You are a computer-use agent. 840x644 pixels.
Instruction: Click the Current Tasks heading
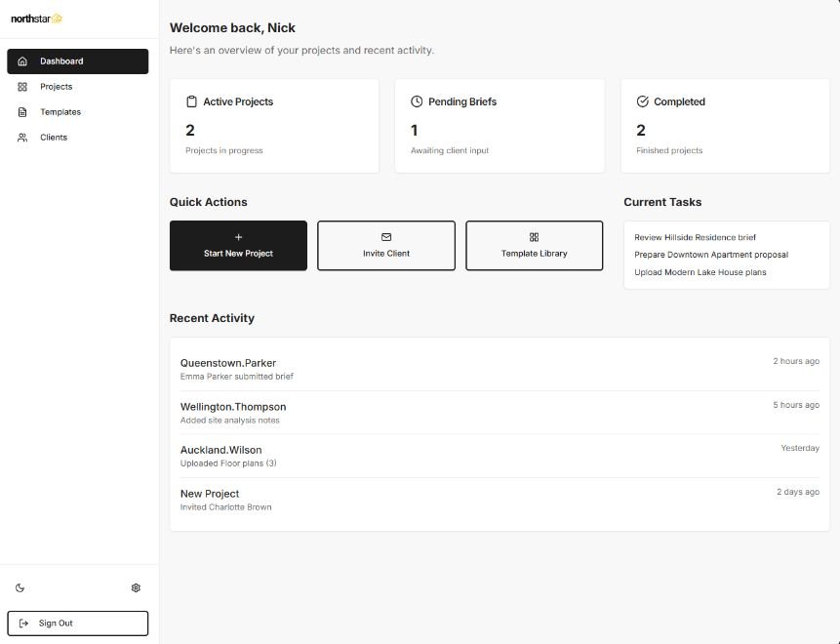[x=662, y=202]
